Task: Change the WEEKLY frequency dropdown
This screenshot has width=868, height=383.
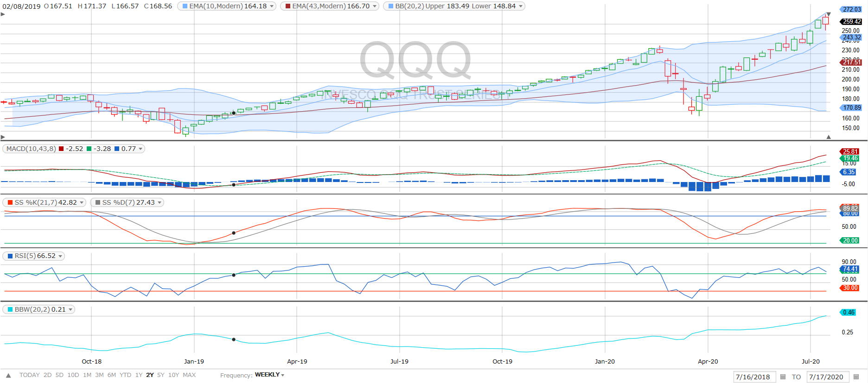Action: click(x=269, y=375)
